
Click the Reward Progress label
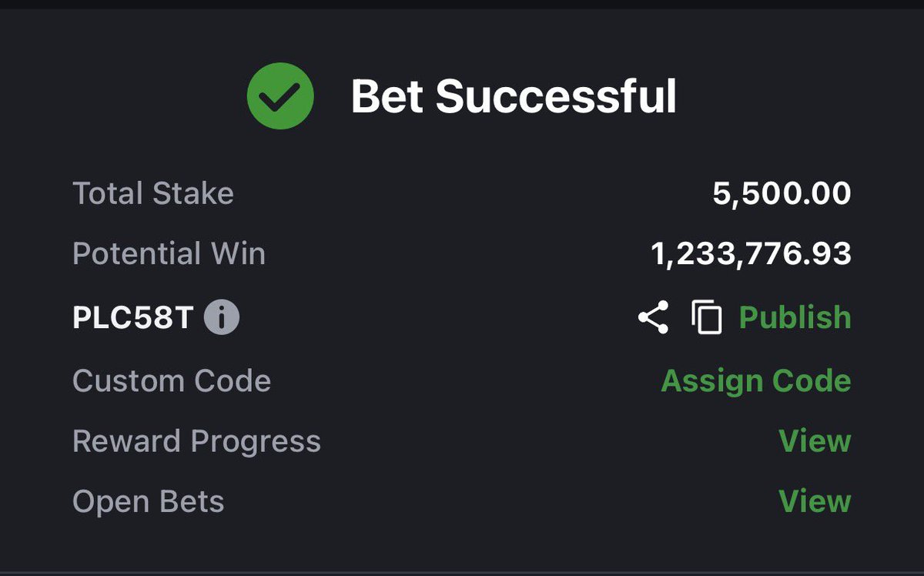click(196, 441)
